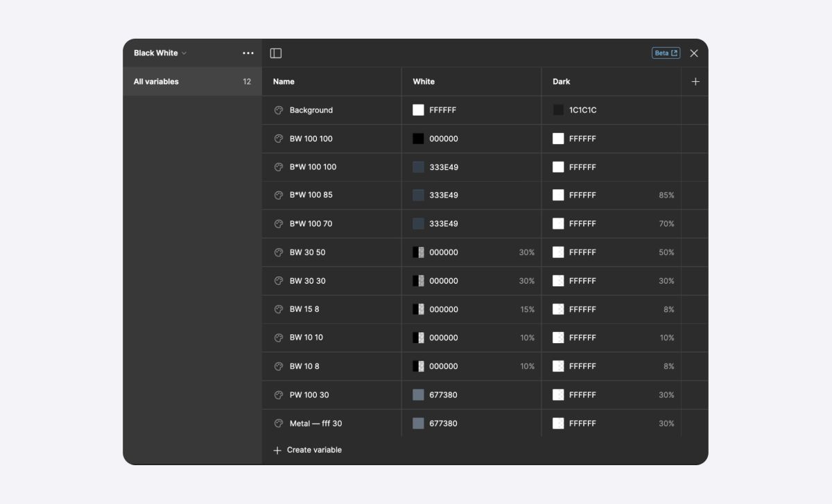Click the palette icon for Metal — fff 30
Screen dimensions: 832x504
click(279, 423)
